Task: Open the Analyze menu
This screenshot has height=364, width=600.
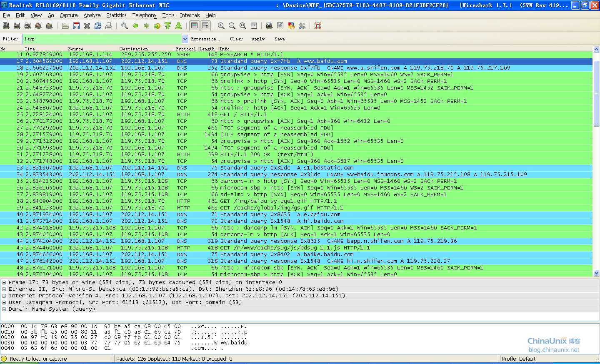Action: tap(92, 15)
